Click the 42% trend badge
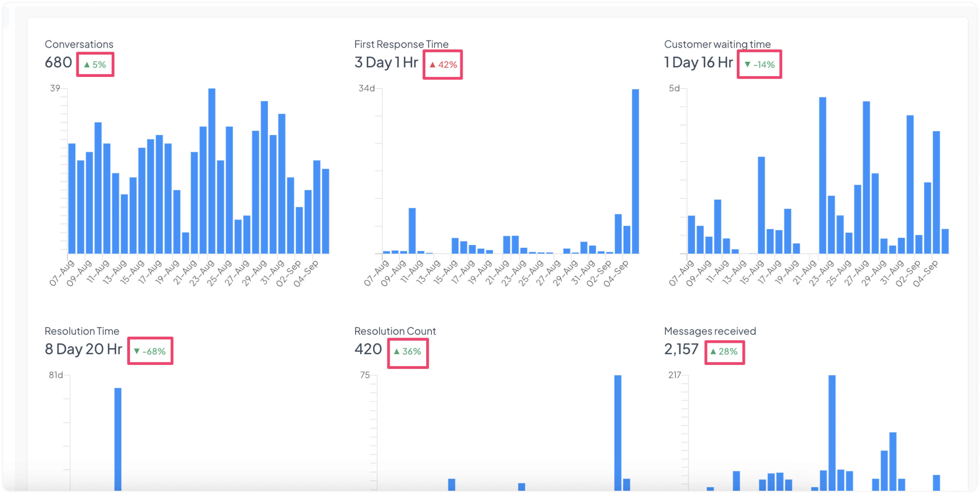 (x=443, y=65)
